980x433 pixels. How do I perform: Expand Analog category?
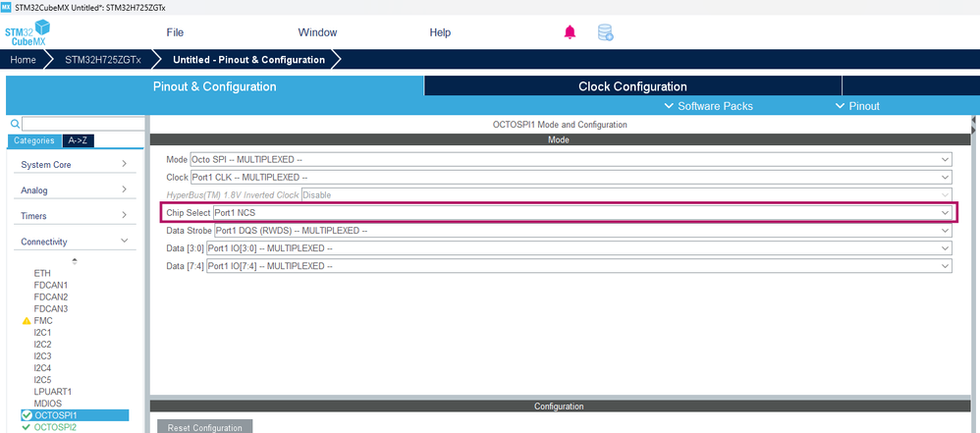tap(75, 189)
